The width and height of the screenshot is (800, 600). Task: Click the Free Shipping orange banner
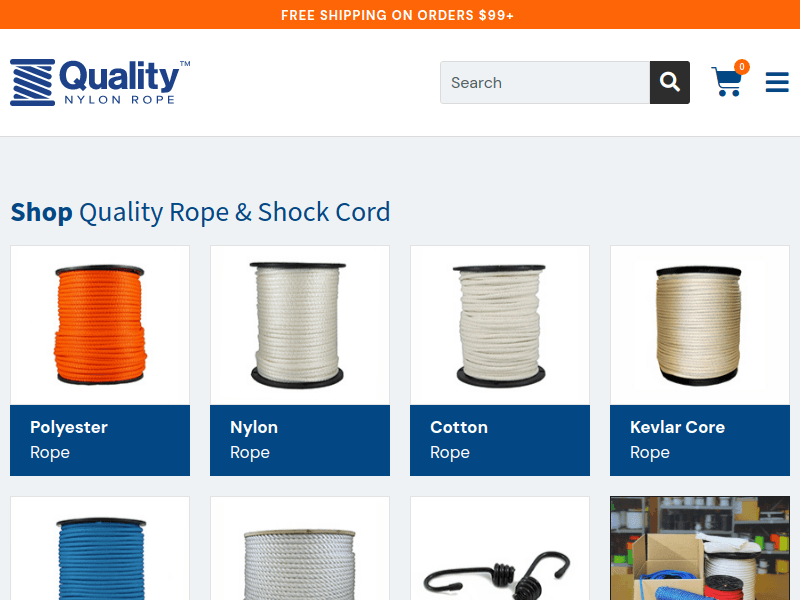pos(400,14)
